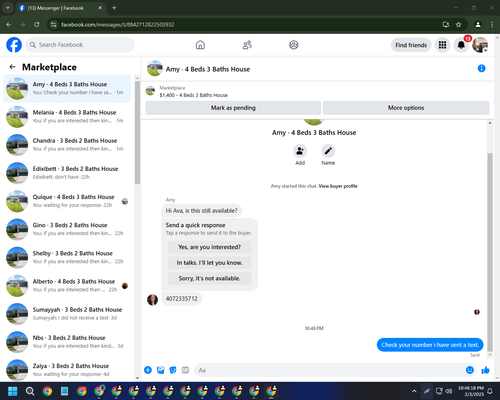Click the $1,400 listing header link
This screenshot has width=500, height=400.
coord(193,95)
